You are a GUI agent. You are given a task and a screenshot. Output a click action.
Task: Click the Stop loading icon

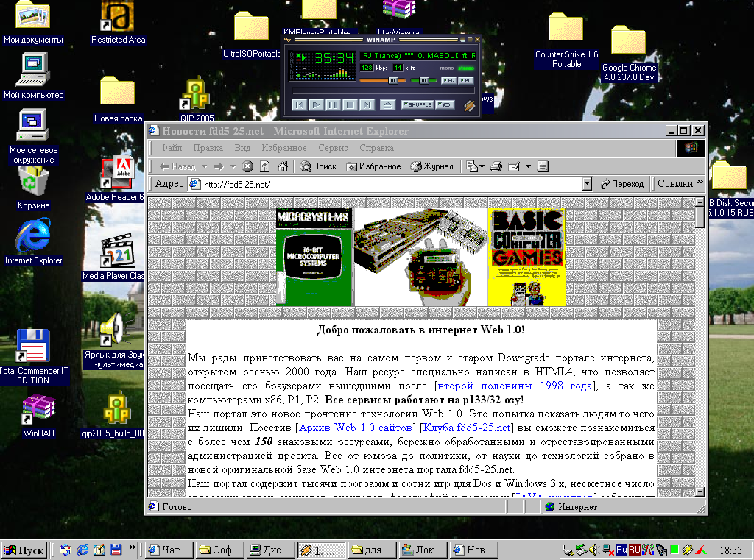coord(247,166)
